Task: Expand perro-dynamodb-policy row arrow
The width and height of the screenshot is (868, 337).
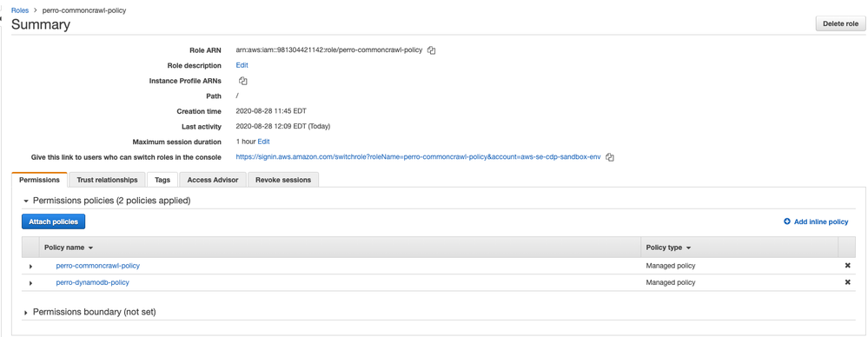Action: pyautogui.click(x=30, y=283)
